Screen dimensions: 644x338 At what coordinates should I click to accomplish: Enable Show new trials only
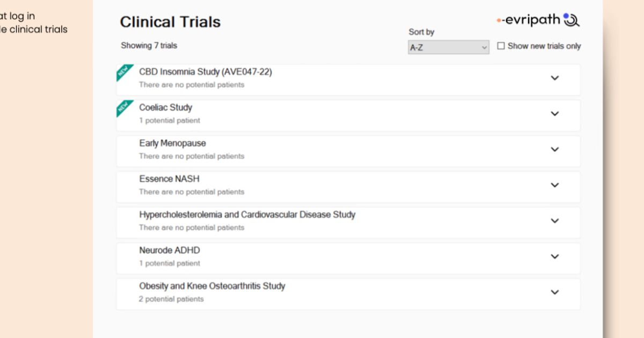(x=501, y=46)
